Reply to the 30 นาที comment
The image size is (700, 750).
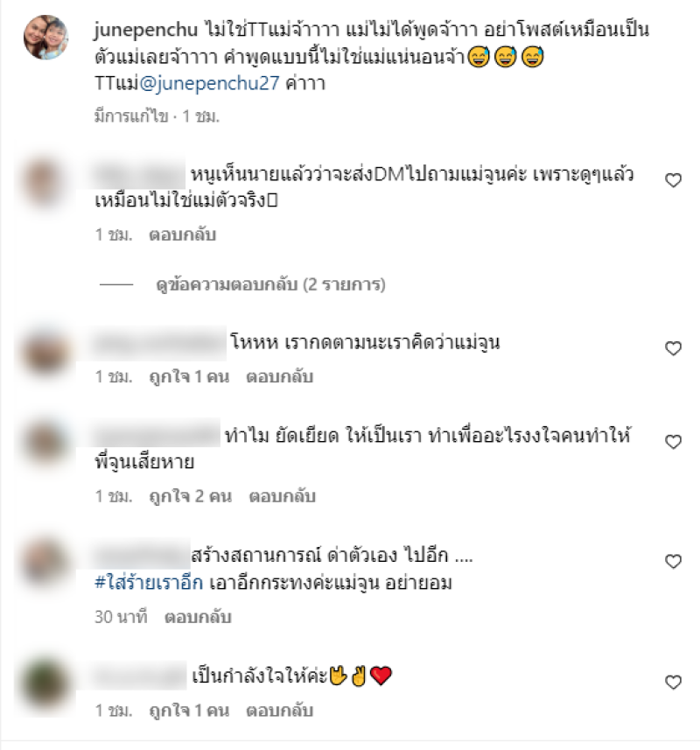click(x=198, y=617)
